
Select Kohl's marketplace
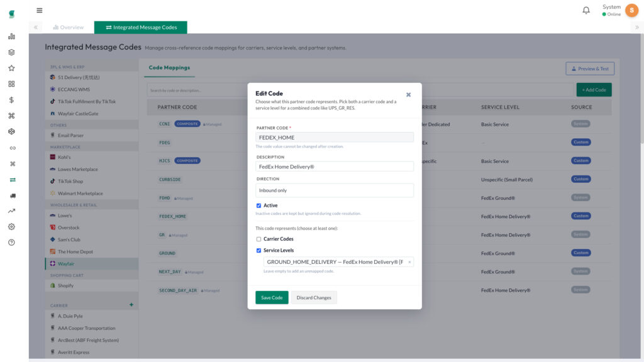tap(92, 157)
